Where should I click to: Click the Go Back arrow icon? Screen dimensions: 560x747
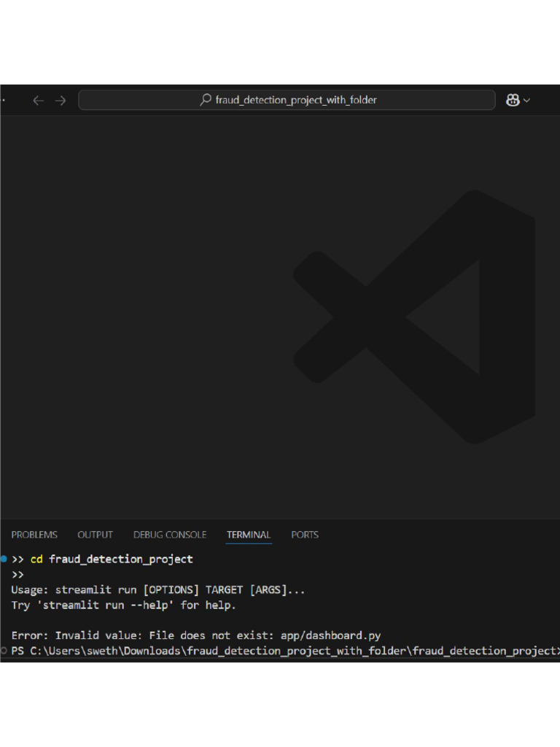pos(39,101)
